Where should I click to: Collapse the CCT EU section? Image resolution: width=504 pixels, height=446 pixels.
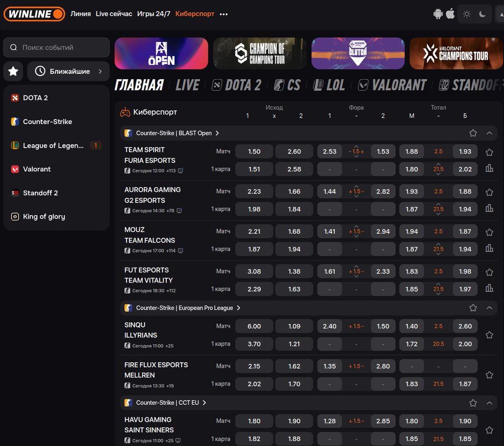click(489, 403)
